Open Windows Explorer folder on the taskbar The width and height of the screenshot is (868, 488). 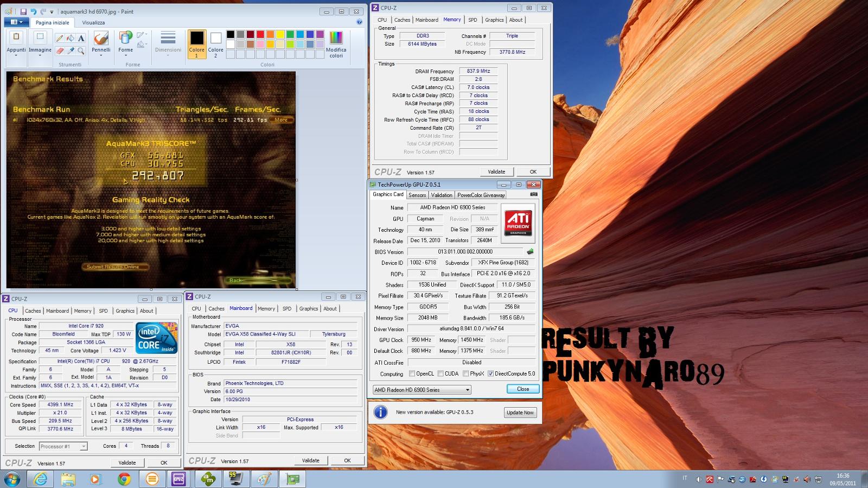tap(68, 479)
